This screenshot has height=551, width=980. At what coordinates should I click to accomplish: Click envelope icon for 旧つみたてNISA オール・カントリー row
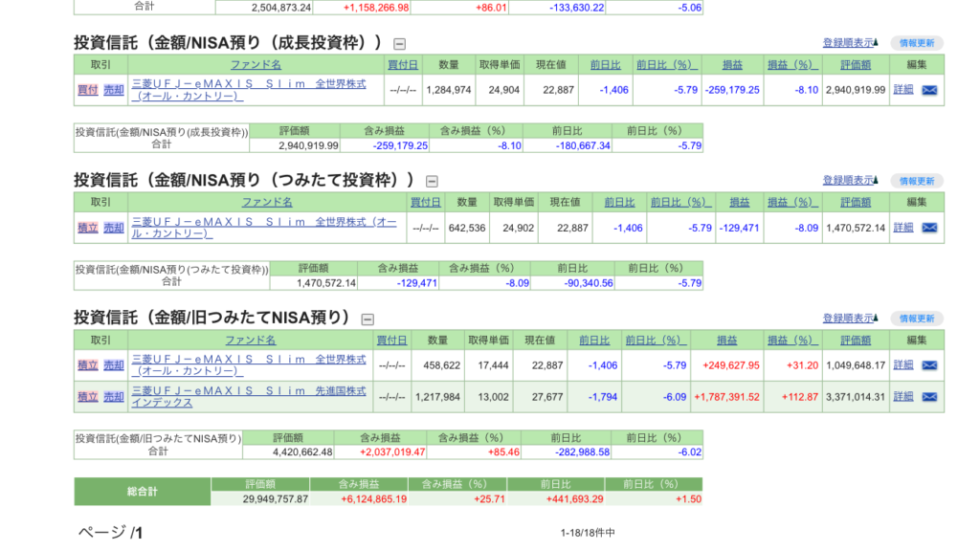point(928,365)
